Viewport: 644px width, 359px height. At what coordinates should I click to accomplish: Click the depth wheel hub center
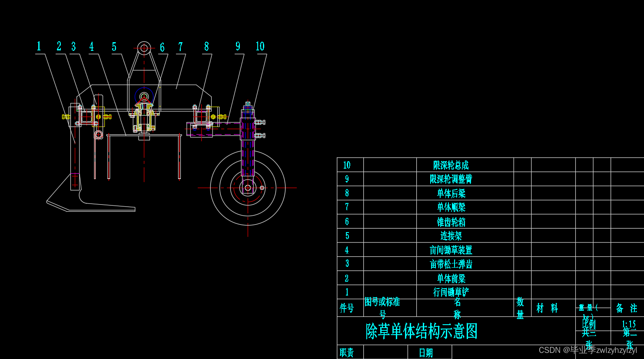(x=248, y=188)
